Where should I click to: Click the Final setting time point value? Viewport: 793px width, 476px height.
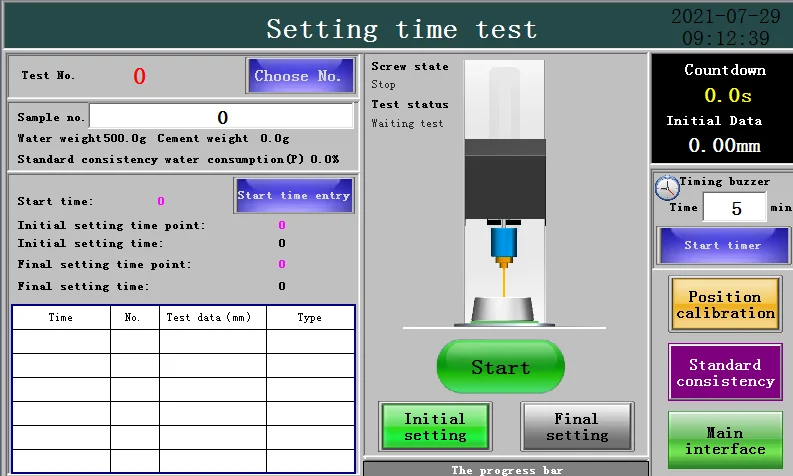[x=282, y=264]
